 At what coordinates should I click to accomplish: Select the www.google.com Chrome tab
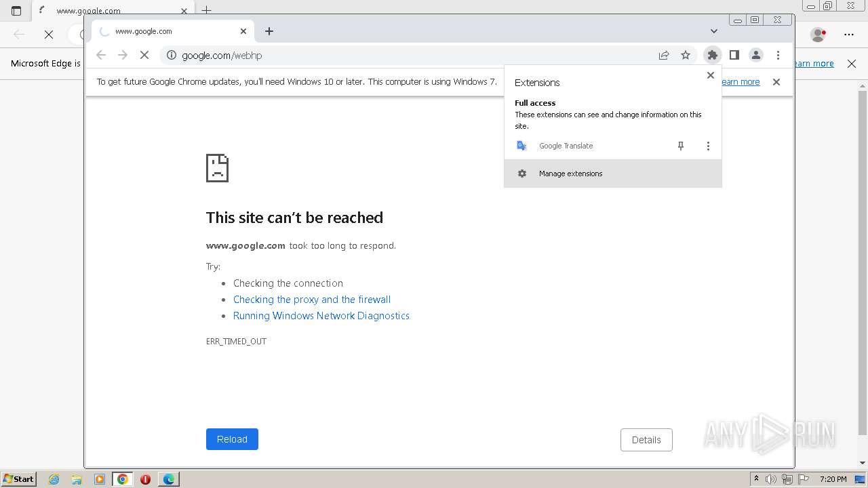click(x=173, y=31)
